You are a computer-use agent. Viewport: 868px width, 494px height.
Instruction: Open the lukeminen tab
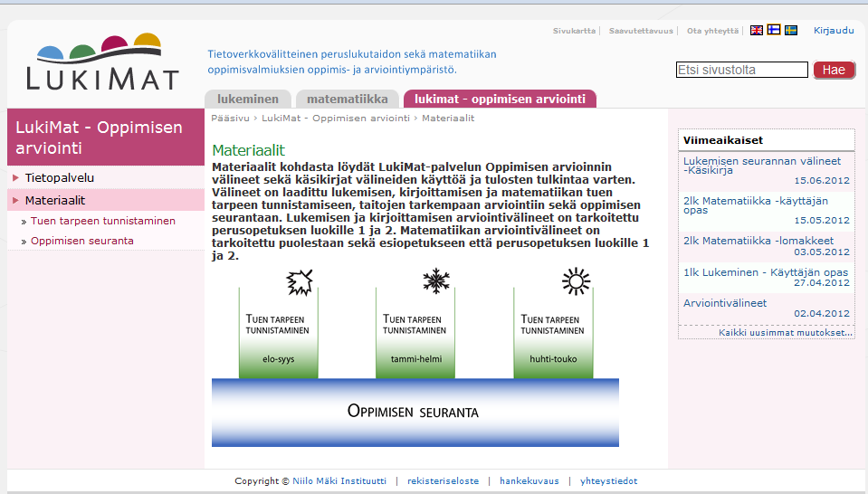pos(247,99)
